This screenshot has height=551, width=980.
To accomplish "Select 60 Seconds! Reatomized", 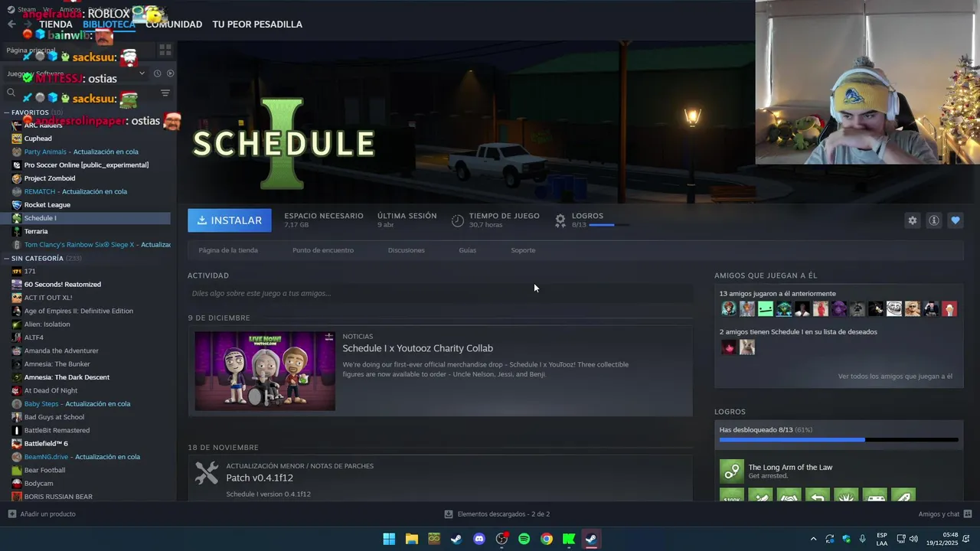I will [63, 285].
